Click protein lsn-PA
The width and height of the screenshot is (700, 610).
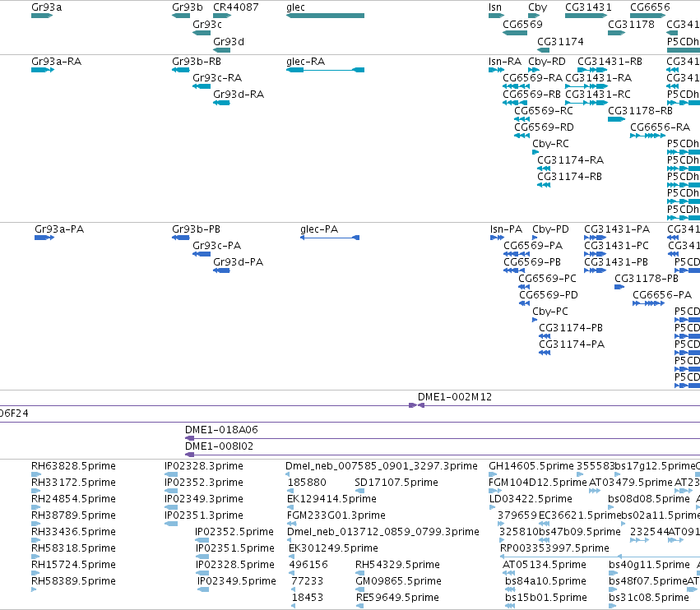pos(506,229)
